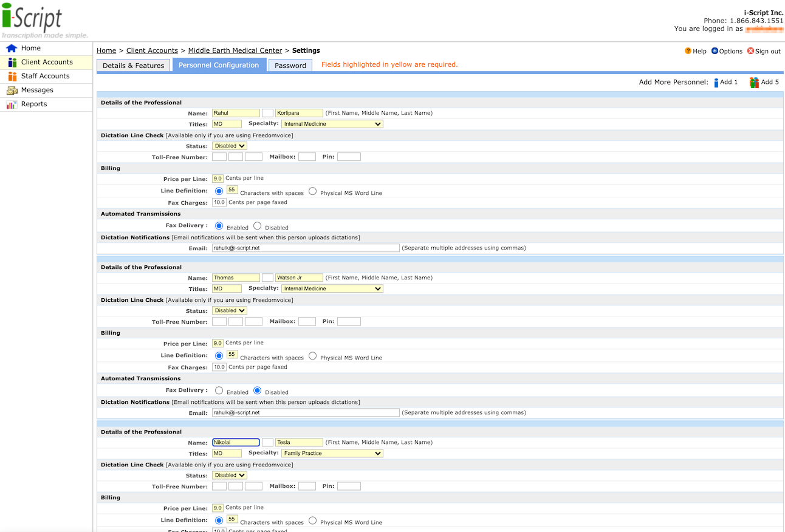785x532 pixels.
Task: Click the Options gear icon
Action: (715, 52)
